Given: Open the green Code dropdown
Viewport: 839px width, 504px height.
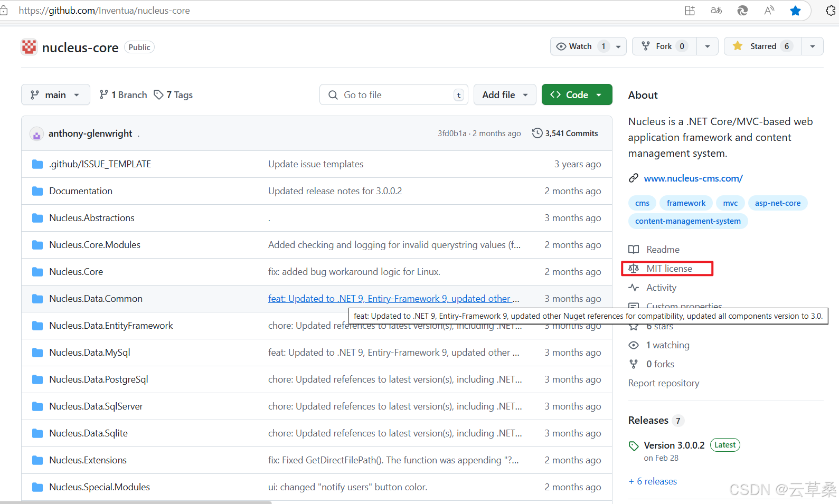Looking at the screenshot, I should [x=577, y=95].
